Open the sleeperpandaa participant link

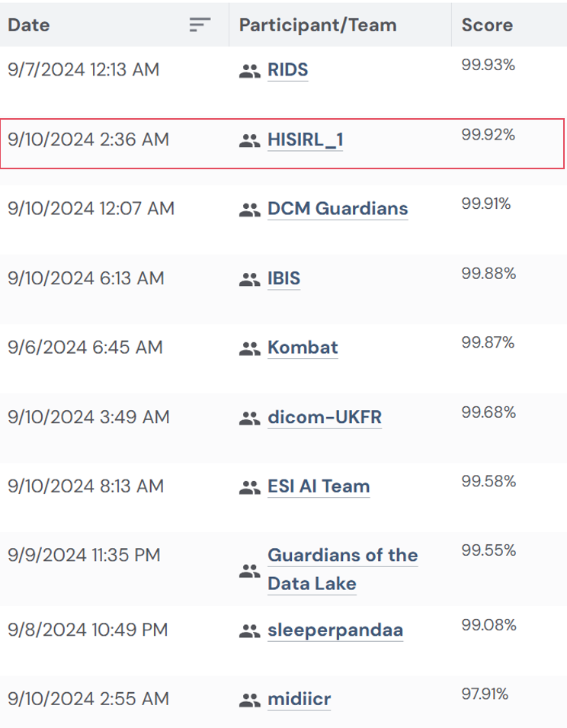(x=335, y=630)
